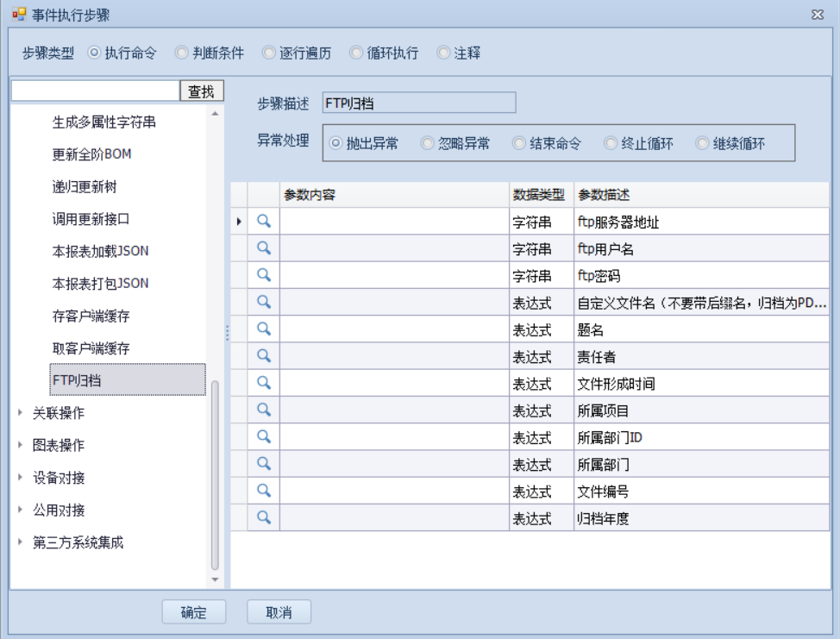Select 调用更新接口 in command list
Screen dimensions: 840x639
pos(91,219)
